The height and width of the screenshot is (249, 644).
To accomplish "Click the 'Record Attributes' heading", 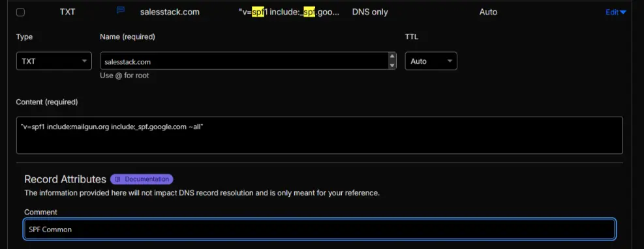I will [x=65, y=179].
